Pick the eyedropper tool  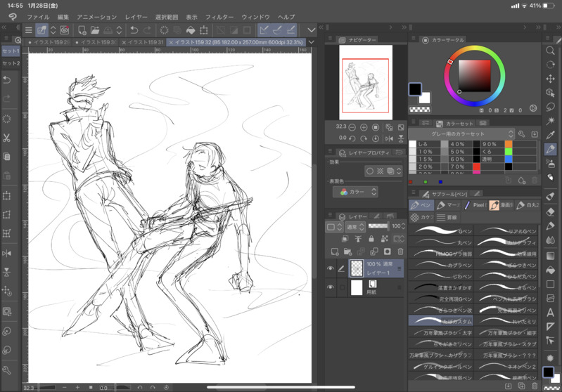550,135
